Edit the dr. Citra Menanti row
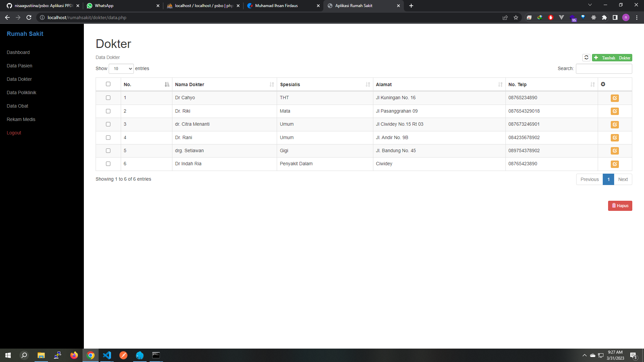 tap(614, 124)
